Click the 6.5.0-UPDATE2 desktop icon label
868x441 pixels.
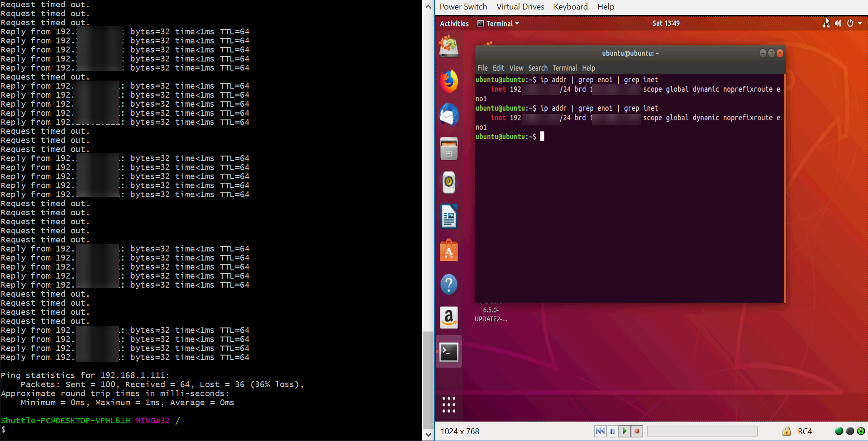pos(491,314)
